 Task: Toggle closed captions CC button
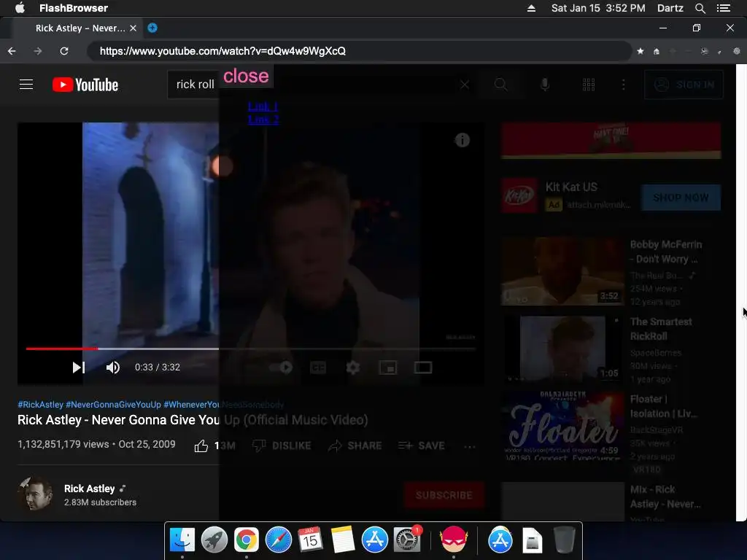tap(318, 367)
